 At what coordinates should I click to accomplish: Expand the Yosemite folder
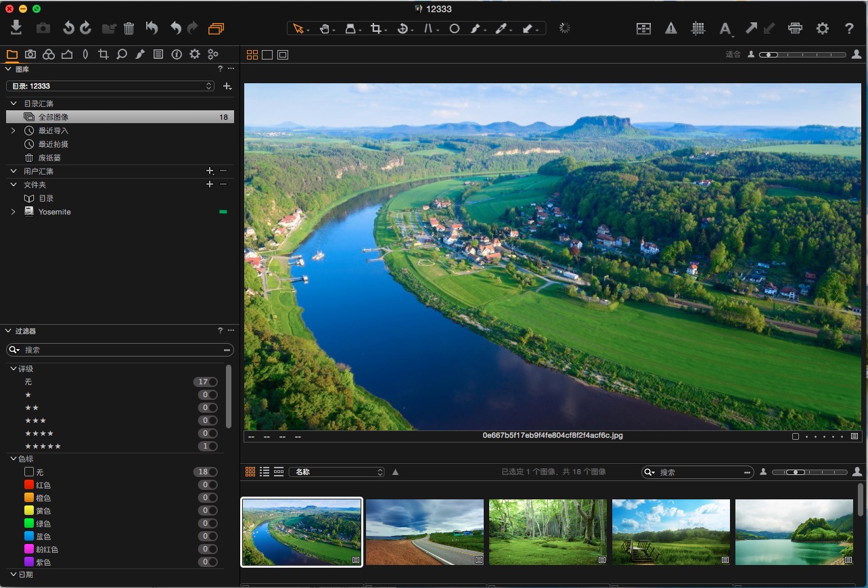click(13, 212)
